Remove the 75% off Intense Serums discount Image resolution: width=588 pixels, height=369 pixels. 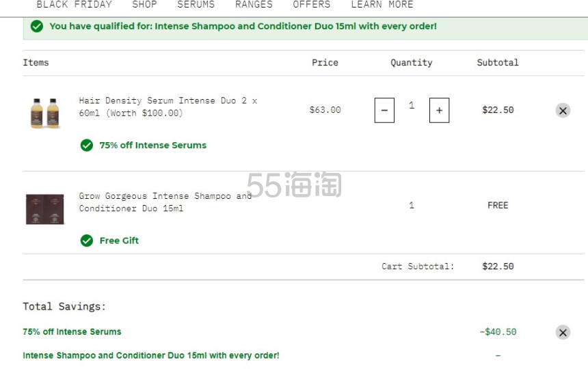tap(563, 332)
